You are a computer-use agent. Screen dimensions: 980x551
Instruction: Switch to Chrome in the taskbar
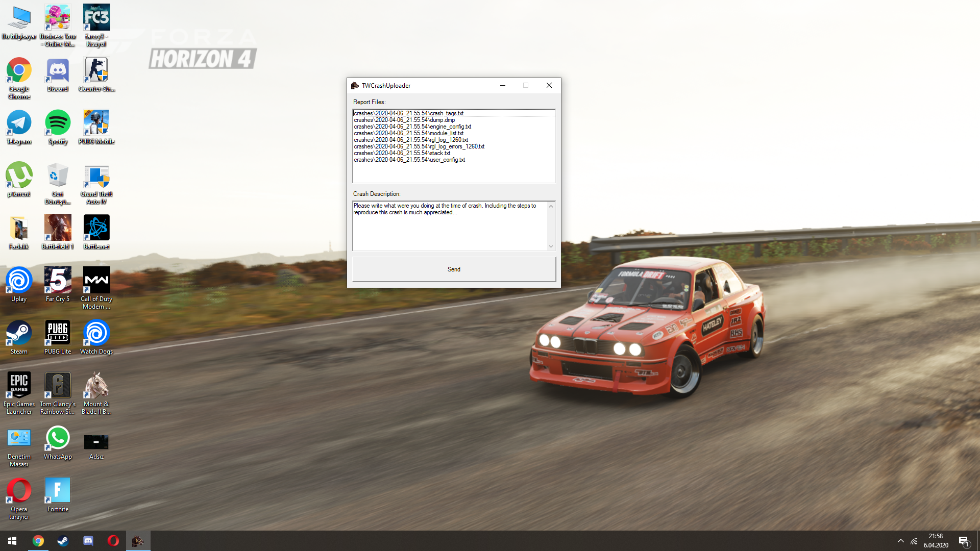point(38,541)
